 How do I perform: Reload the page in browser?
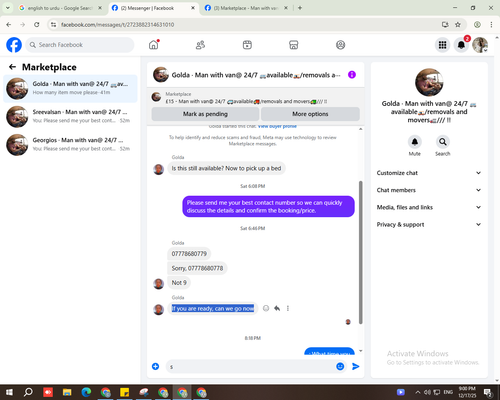point(37,24)
